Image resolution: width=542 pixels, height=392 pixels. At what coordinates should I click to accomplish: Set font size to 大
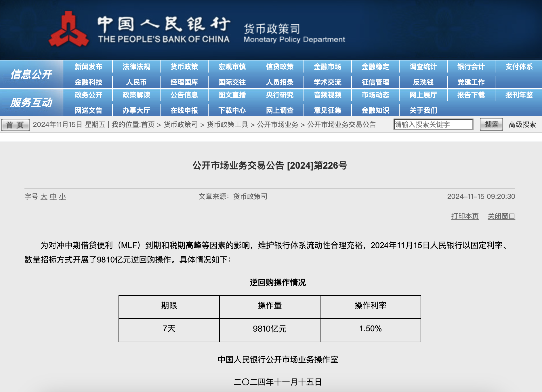pyautogui.click(x=44, y=197)
